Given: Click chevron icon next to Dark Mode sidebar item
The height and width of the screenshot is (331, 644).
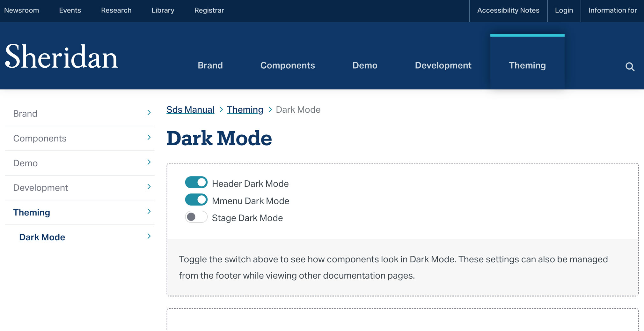Looking at the screenshot, I should [x=149, y=236].
